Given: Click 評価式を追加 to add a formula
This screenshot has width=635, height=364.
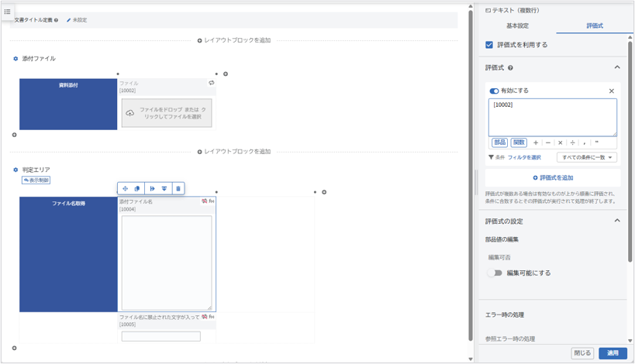Looking at the screenshot, I should point(553,178).
